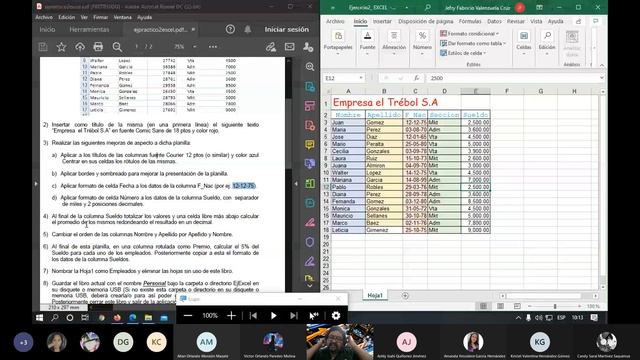This screenshot has width=640, height=360.
Task: Expand Acrobat left navigation pane arrow
Action: (x=36, y=184)
